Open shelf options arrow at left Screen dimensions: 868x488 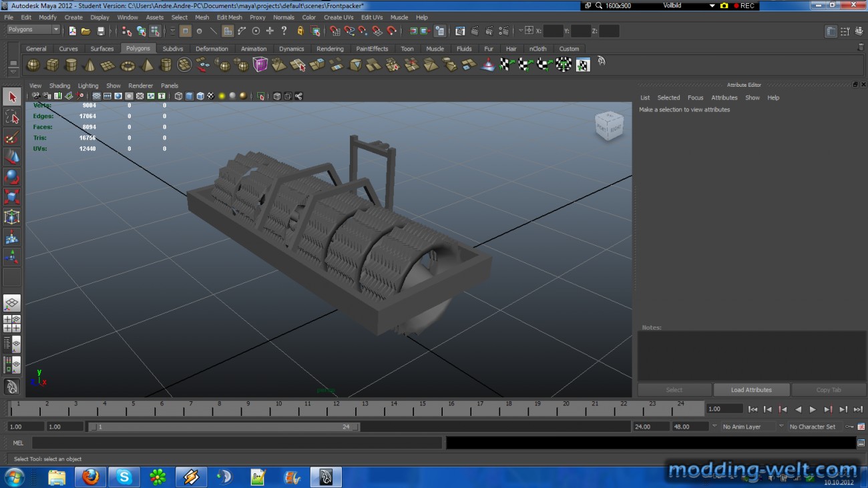(13, 71)
